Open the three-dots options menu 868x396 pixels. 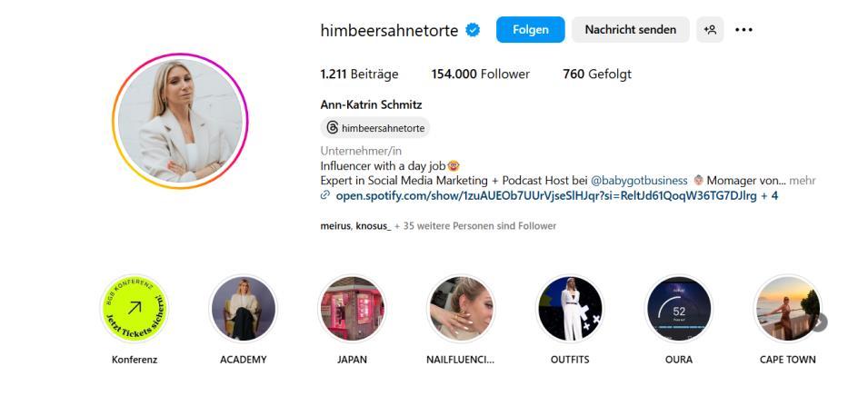pos(743,30)
